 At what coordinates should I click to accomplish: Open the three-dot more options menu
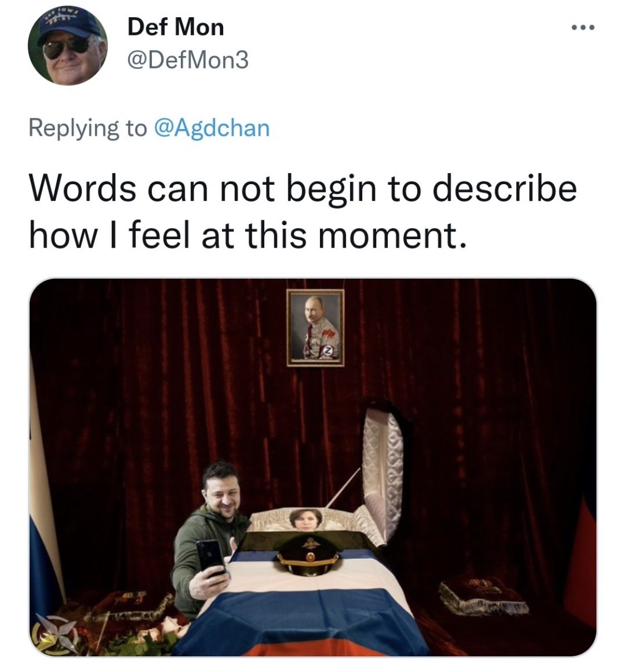[x=581, y=27]
